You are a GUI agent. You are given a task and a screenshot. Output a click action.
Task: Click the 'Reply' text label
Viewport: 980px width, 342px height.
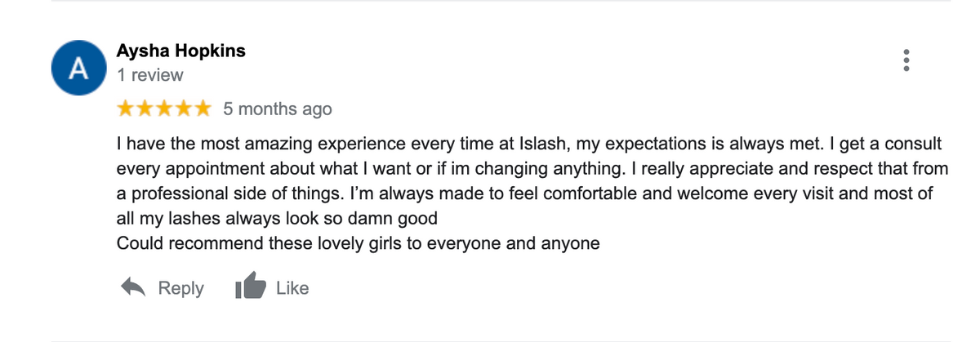pos(180,288)
